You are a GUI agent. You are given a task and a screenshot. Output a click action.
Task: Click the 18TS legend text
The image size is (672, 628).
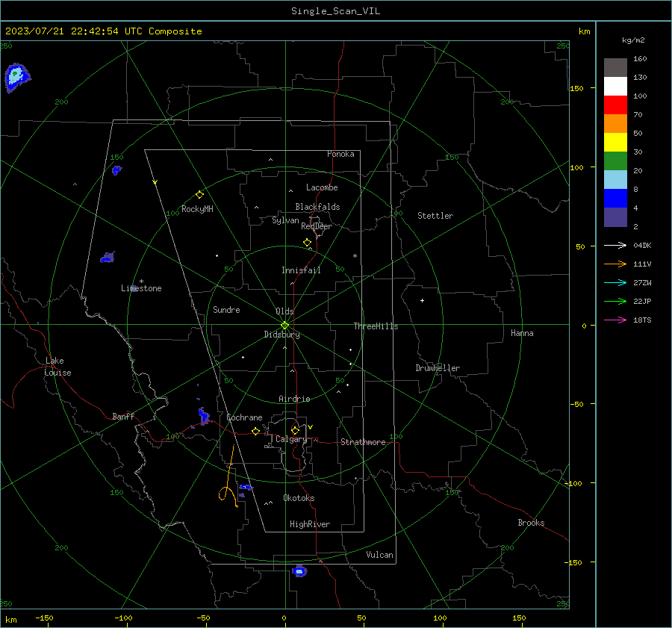pos(642,320)
